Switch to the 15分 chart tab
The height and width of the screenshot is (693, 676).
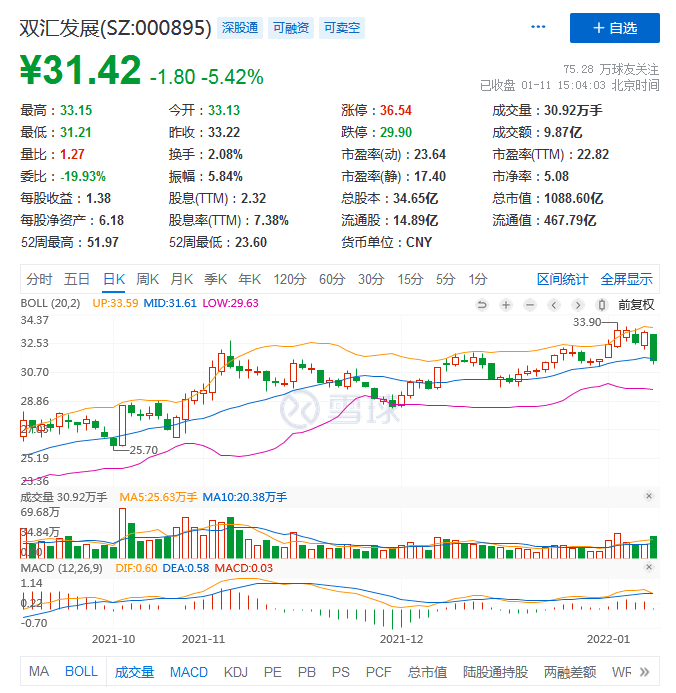click(x=410, y=279)
